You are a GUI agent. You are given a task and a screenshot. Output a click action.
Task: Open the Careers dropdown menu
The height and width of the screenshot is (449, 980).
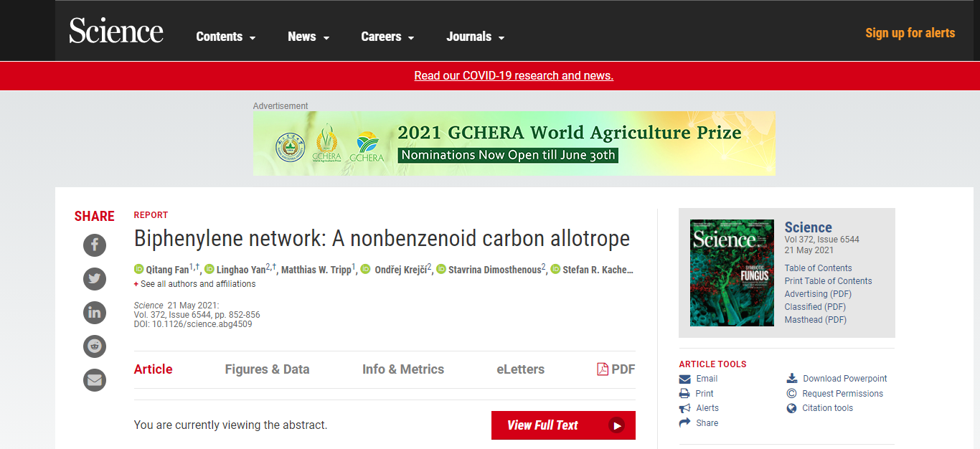pyautogui.click(x=387, y=37)
